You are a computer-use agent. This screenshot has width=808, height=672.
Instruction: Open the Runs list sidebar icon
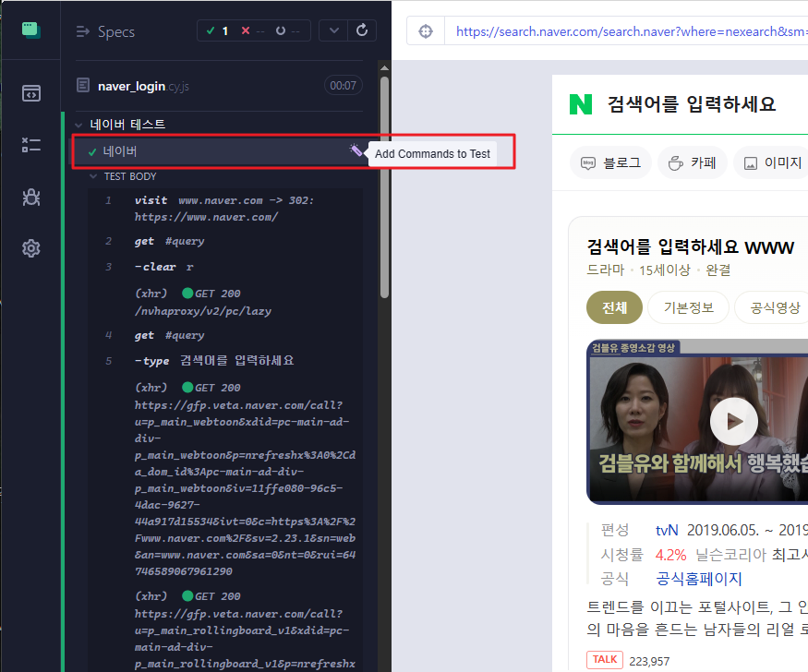tap(30, 145)
